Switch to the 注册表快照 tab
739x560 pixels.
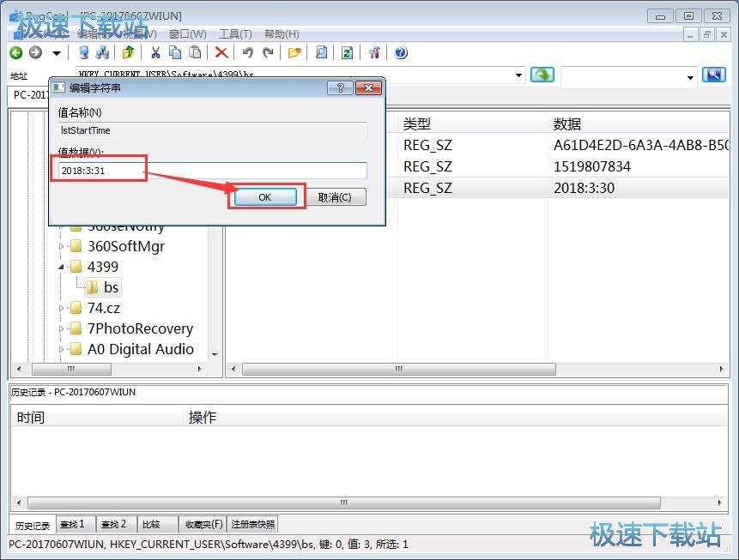tap(253, 524)
